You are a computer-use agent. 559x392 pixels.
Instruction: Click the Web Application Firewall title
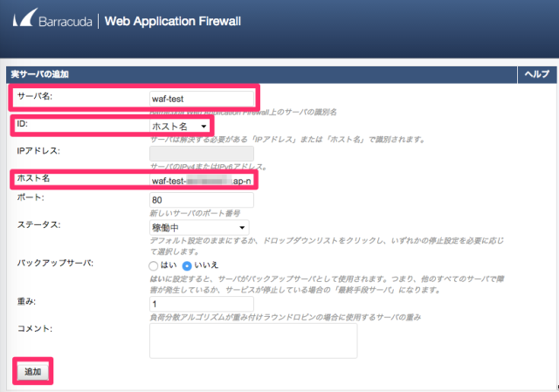[173, 21]
